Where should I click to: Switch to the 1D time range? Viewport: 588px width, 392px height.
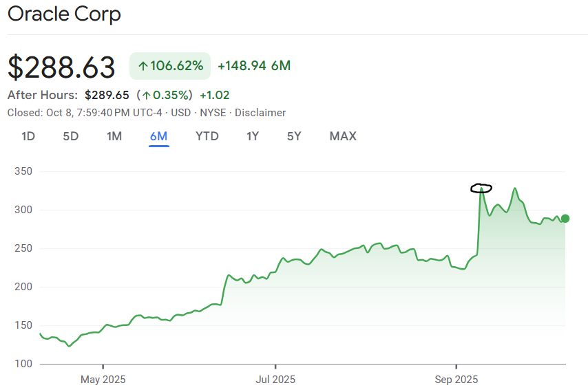point(28,136)
